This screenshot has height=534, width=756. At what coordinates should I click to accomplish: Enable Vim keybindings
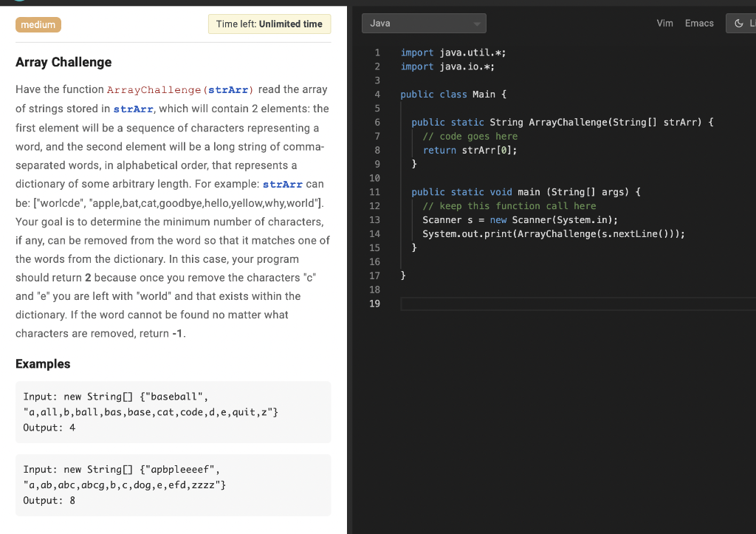[x=664, y=23]
